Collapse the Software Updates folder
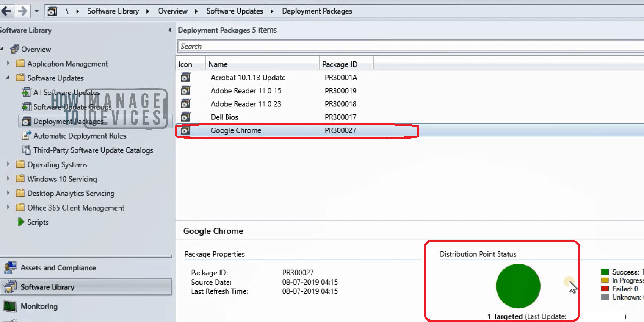Screen dimensions: 644x322 [8, 78]
